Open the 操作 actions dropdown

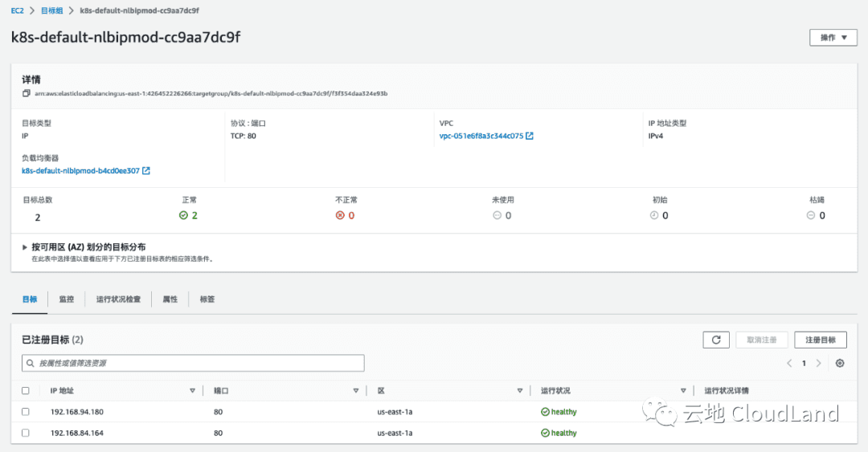coord(833,38)
